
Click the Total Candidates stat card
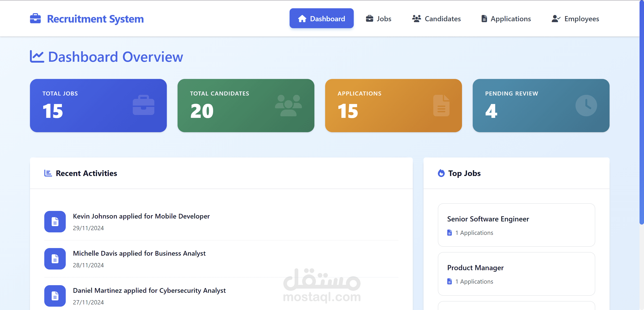[246, 105]
